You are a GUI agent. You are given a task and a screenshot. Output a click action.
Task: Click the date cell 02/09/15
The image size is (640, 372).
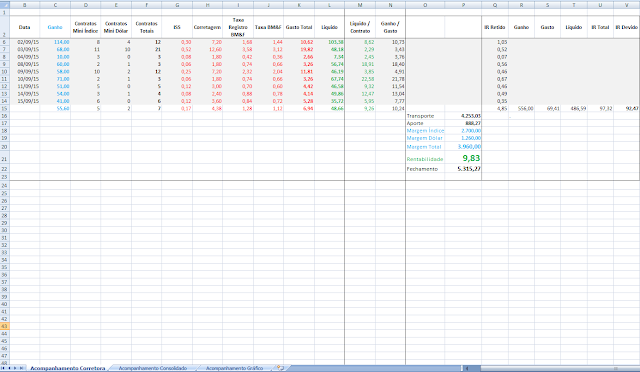(x=24, y=42)
